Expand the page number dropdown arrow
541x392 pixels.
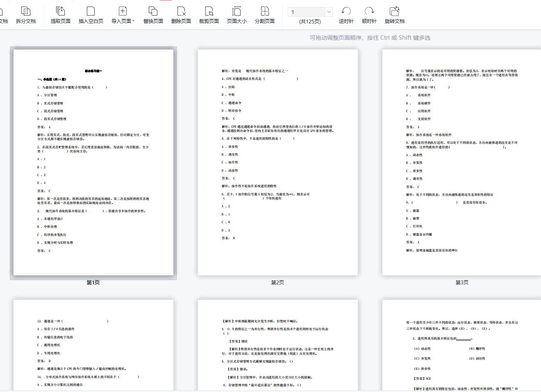[x=329, y=12]
